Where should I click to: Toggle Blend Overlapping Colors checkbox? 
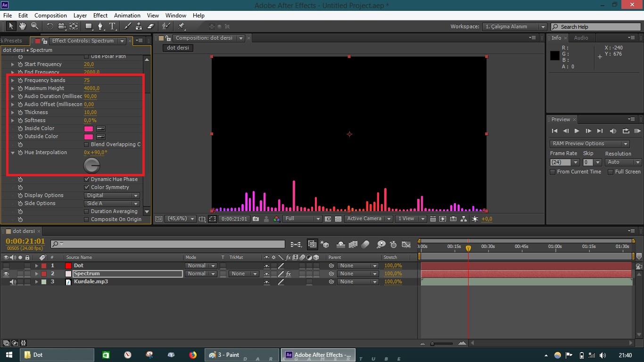point(86,144)
